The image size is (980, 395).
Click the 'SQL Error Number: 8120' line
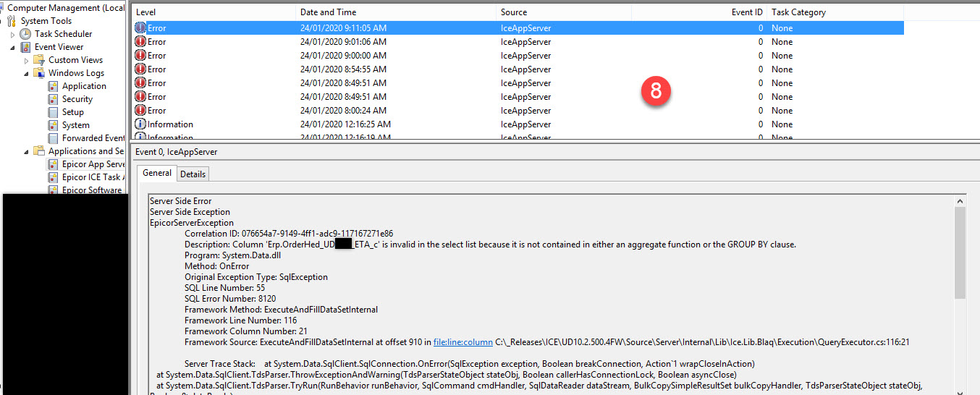tap(230, 299)
